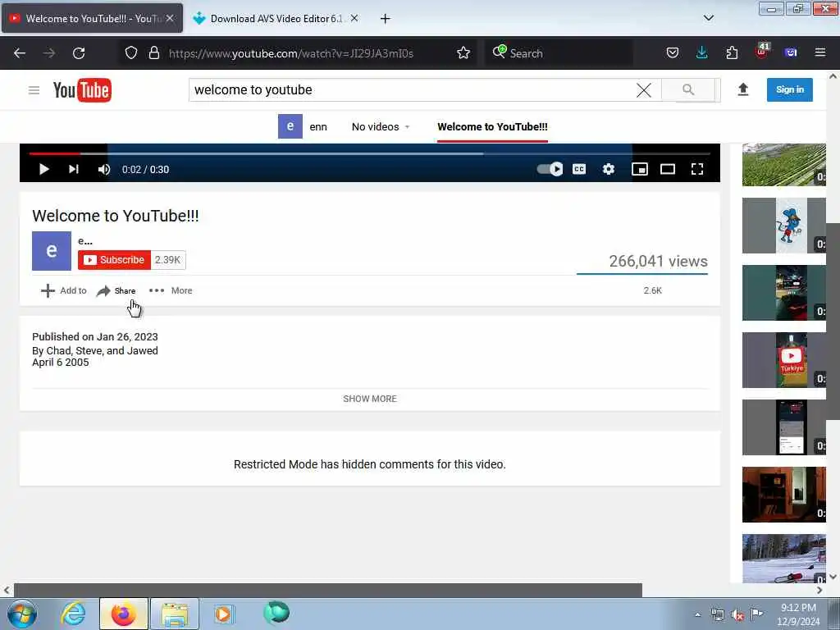The width and height of the screenshot is (840, 630).
Task: Select the Welcome to YouTube!!! tab
Action: tap(492, 127)
